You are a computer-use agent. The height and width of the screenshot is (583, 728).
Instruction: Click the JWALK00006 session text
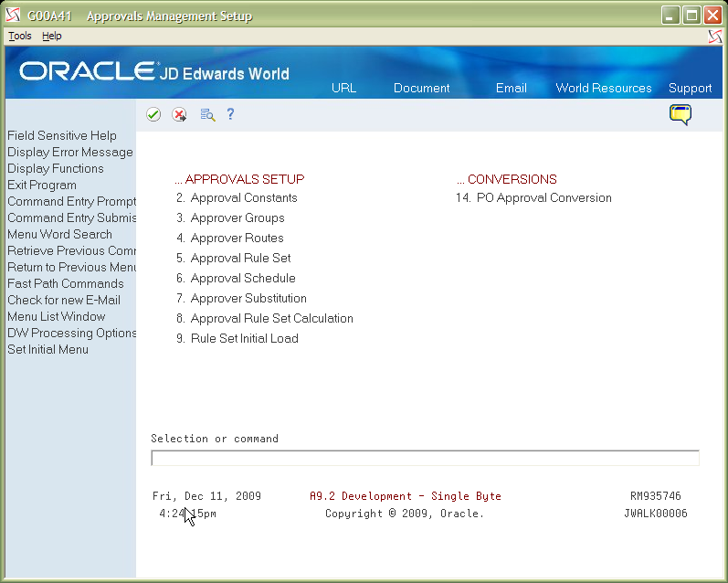click(656, 514)
